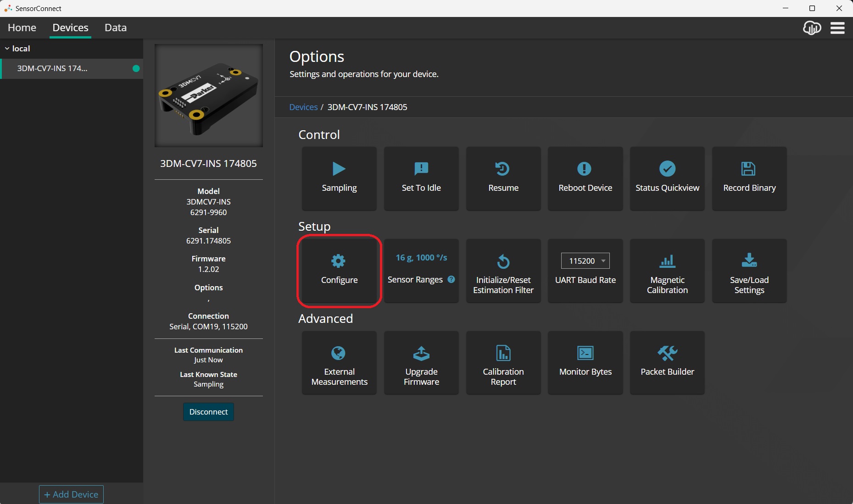
Task: Open Sensor Ranges tile showing 16 g
Action: (421, 271)
